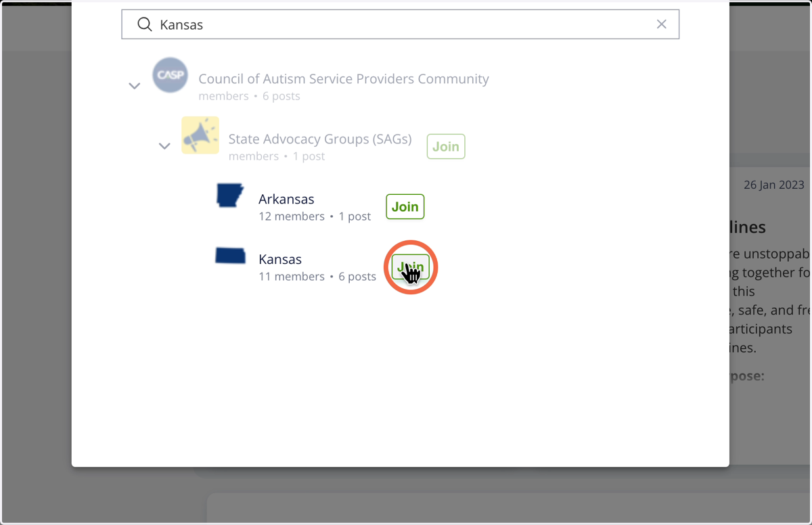Open Council of Autism Service Providers Community
The width and height of the screenshot is (812, 525).
click(x=344, y=78)
